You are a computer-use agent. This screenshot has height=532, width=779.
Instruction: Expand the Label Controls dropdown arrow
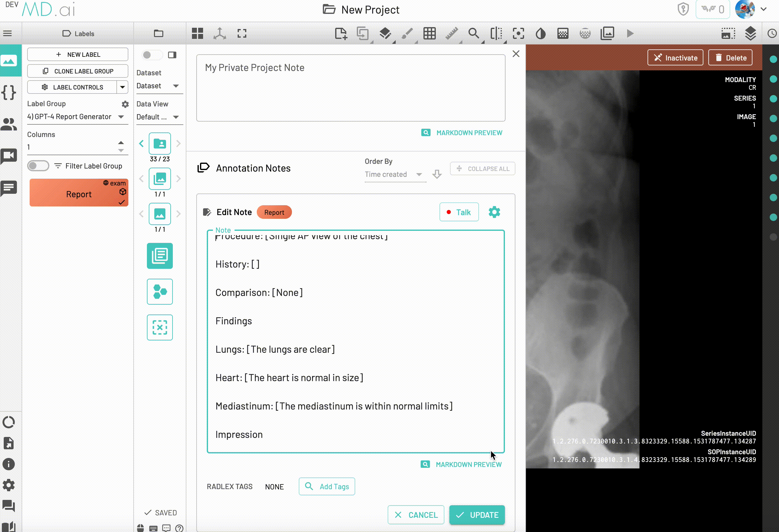pos(123,87)
